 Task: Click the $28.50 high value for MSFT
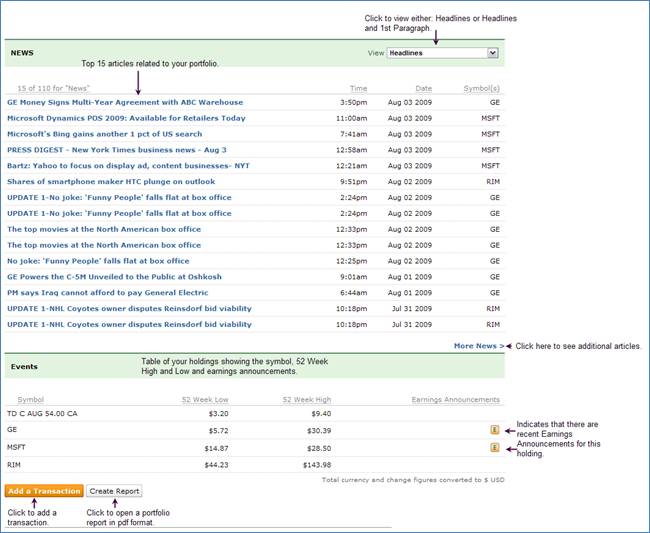[319, 448]
